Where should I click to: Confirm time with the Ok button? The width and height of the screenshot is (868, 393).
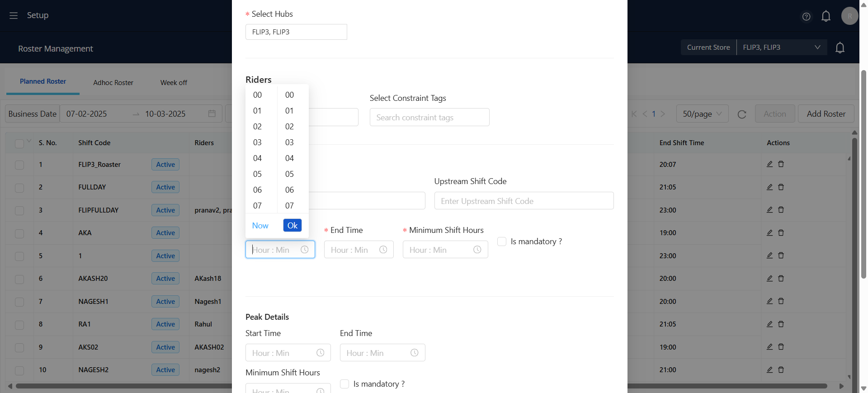tap(292, 225)
